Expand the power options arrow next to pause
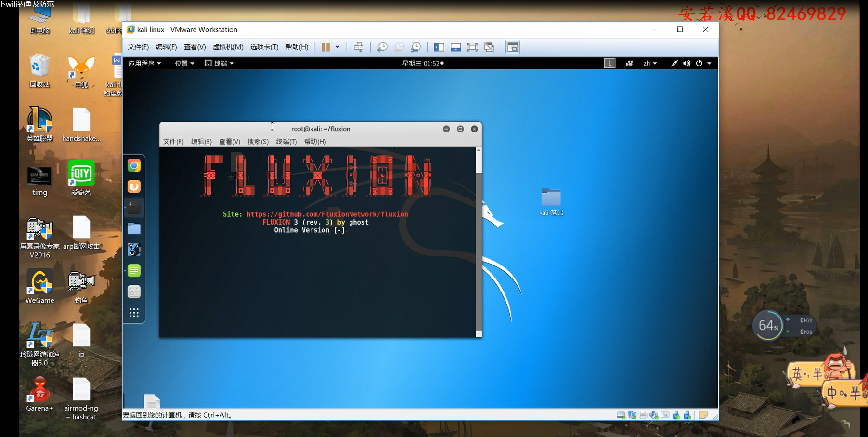 (337, 47)
